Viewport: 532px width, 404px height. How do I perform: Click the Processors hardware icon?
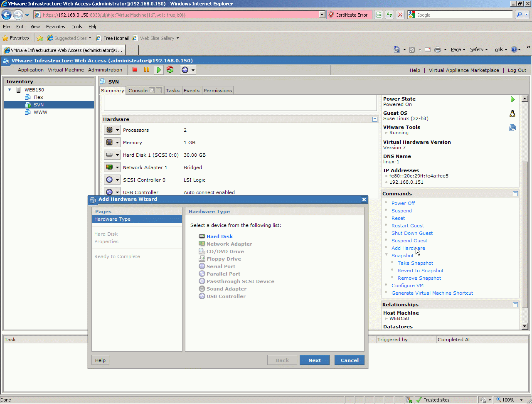coord(109,130)
